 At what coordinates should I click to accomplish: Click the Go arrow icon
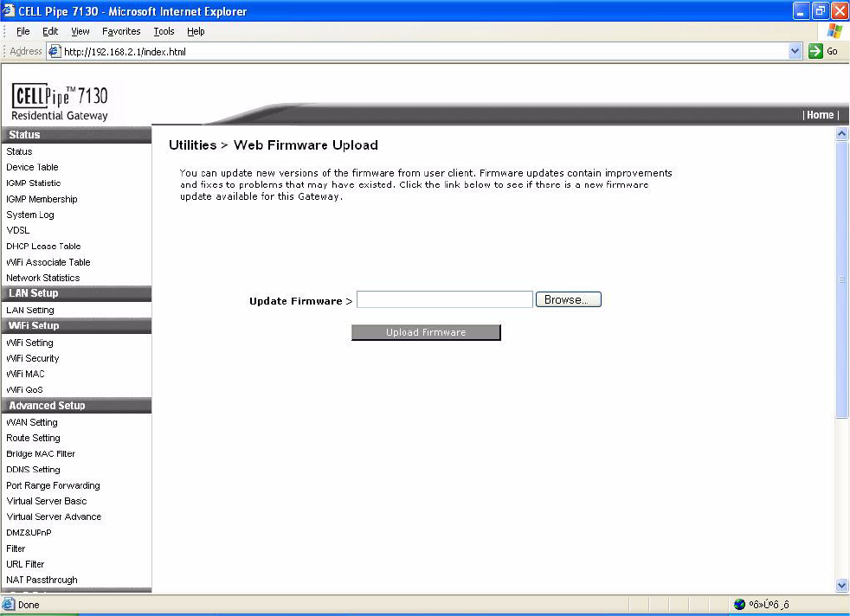tap(815, 51)
